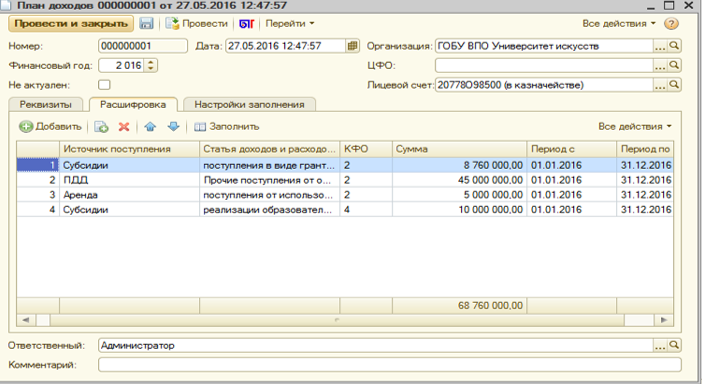Click the Организация field
The width and height of the screenshot is (702, 384).
544,46
